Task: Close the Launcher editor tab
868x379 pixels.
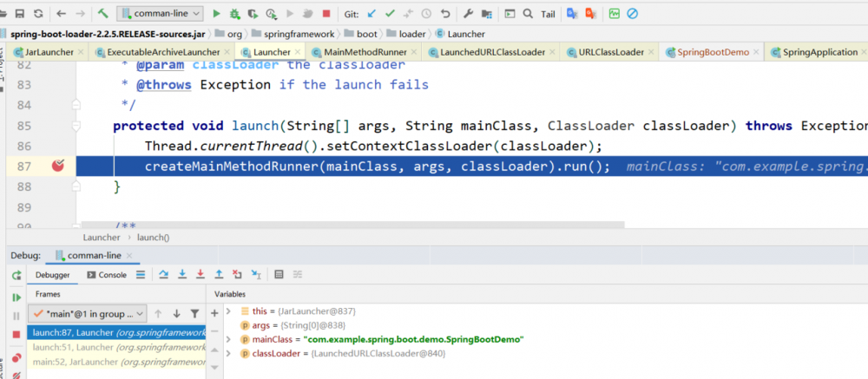Action: click(x=298, y=53)
